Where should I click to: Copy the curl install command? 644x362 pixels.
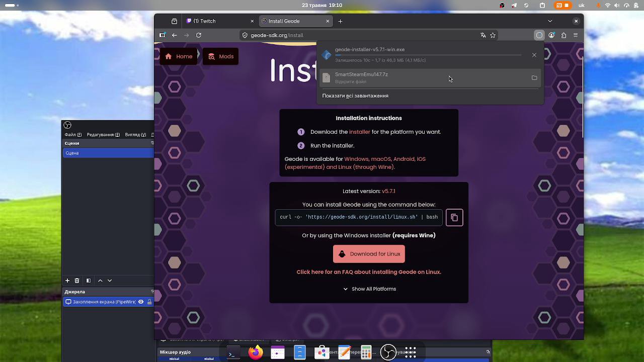click(454, 218)
